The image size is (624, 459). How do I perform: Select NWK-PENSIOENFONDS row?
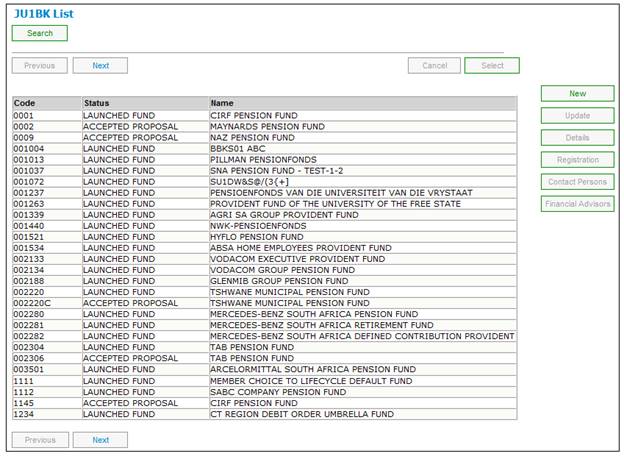(265, 226)
